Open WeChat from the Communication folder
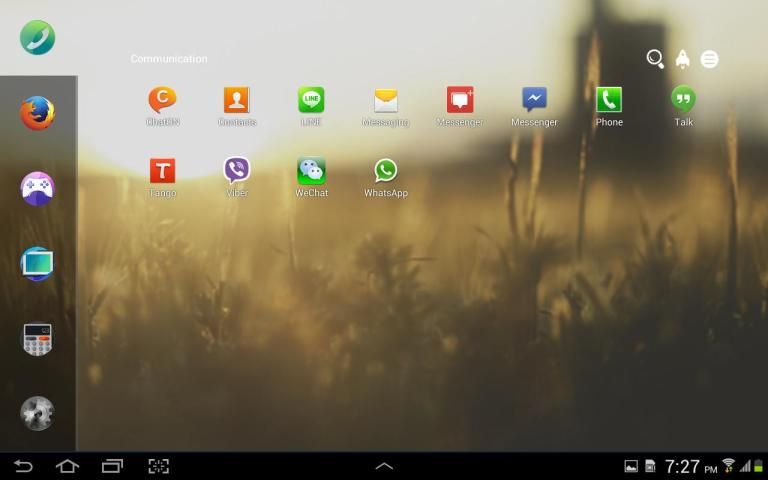768x480 pixels. [311, 171]
